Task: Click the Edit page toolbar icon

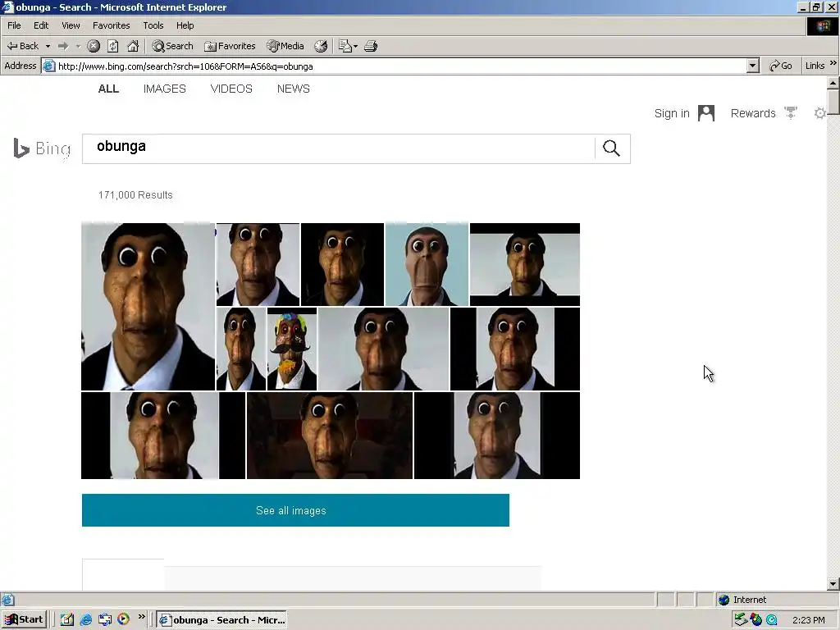Action: (345, 46)
